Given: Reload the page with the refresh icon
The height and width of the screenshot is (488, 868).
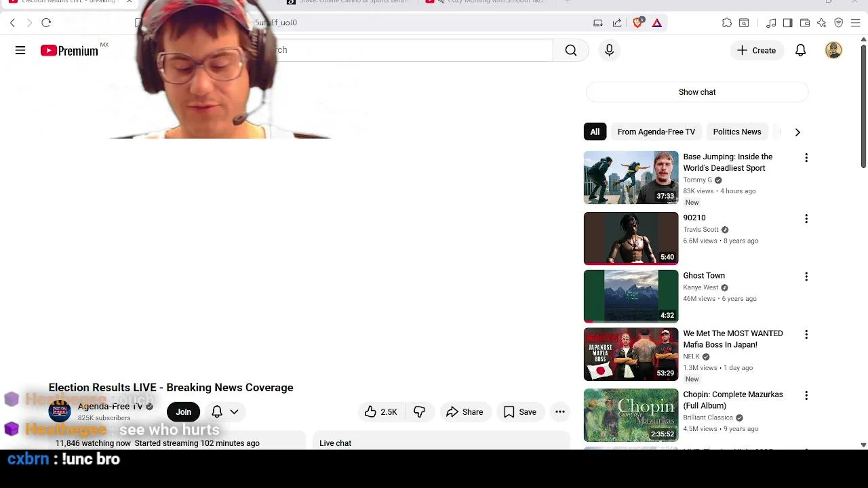Looking at the screenshot, I should point(46,23).
